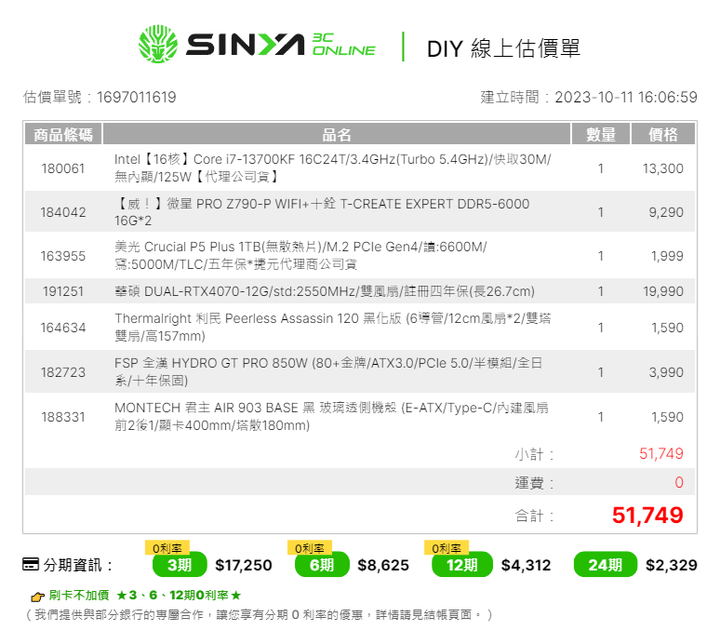The image size is (720, 644).
Task: Click the green 刷卡不加價 promo text
Action: point(145,595)
